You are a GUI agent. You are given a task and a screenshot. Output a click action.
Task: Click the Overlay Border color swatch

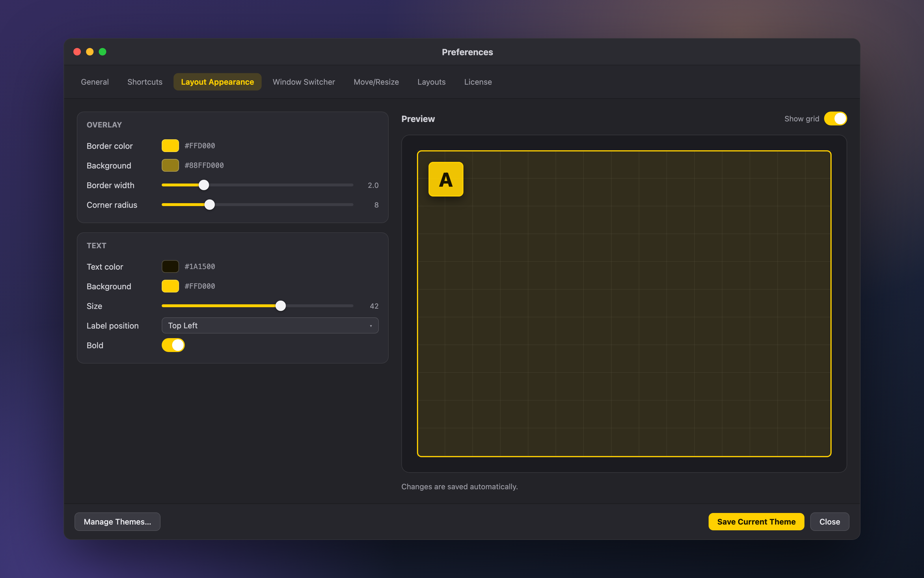tap(170, 146)
